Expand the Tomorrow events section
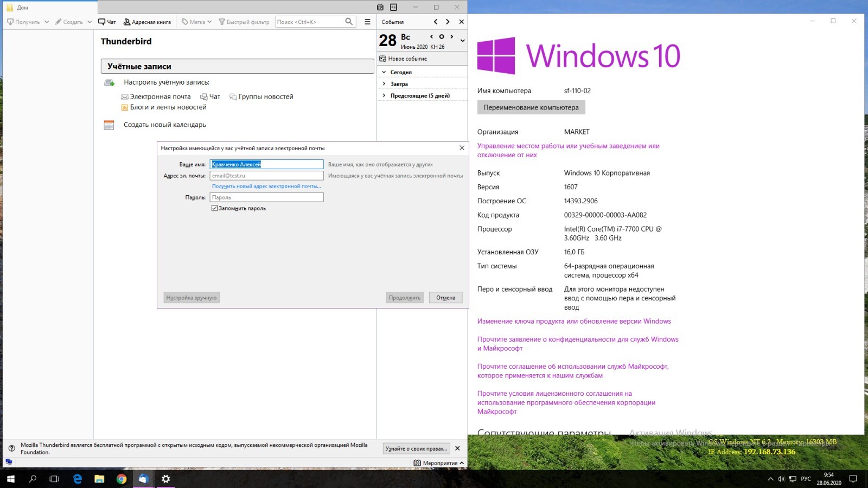Image resolution: width=868 pixels, height=488 pixels. click(384, 84)
